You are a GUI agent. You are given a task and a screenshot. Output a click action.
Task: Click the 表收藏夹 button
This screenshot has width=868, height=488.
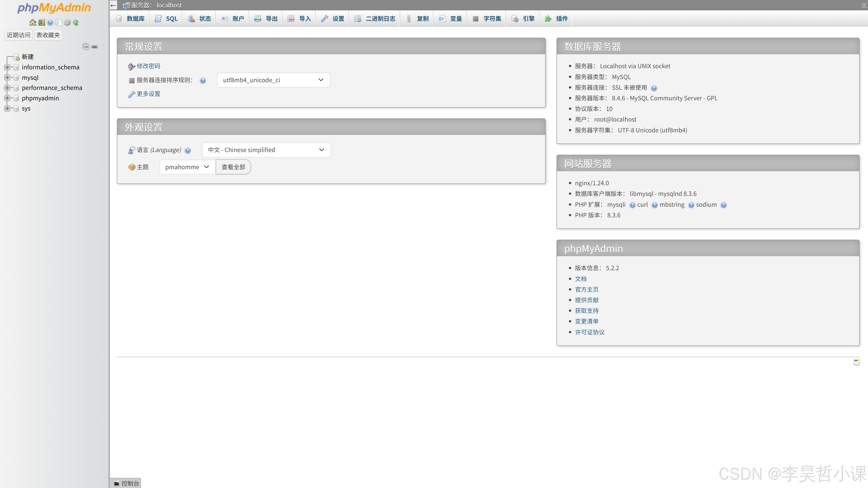(48, 35)
